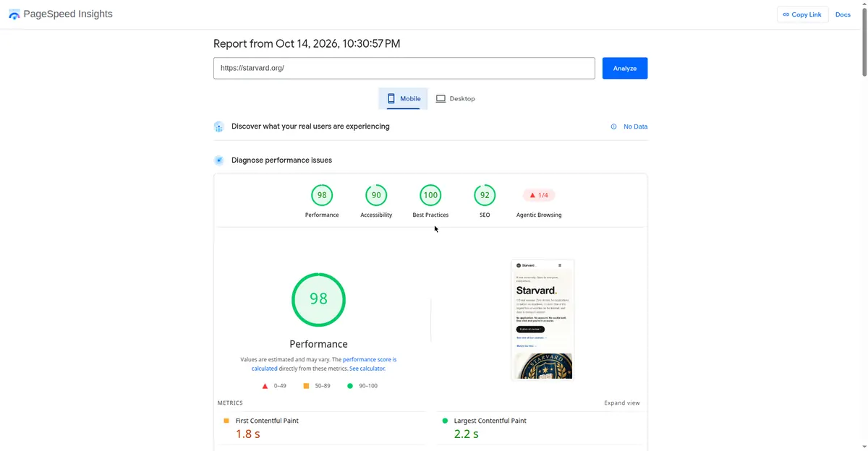Screen dimensions: 868x451
Task: Click the mobile phone icon
Action: (391, 98)
